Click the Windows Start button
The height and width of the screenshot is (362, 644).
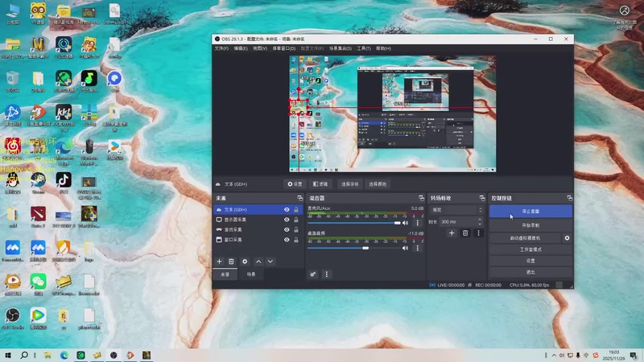(x=8, y=355)
